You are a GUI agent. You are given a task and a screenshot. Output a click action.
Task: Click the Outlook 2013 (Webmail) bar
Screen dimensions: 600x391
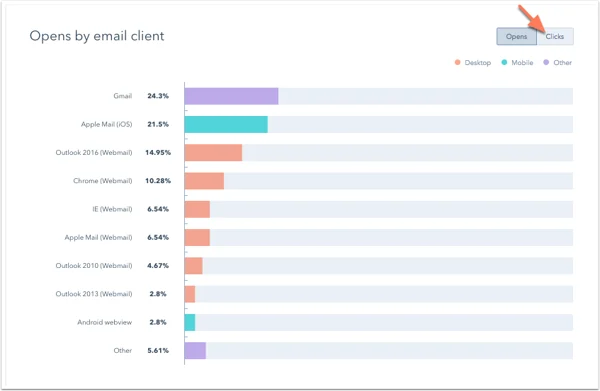coord(190,294)
